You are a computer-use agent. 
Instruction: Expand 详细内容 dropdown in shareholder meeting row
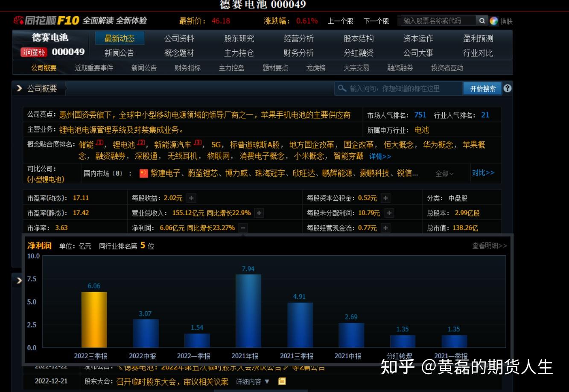[x=253, y=381]
